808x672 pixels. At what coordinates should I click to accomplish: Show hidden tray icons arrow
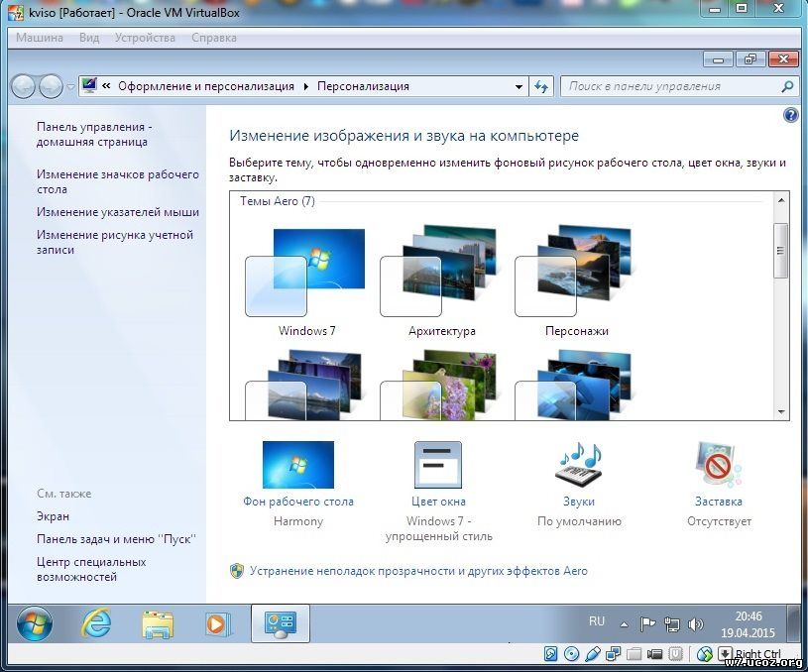click(624, 624)
